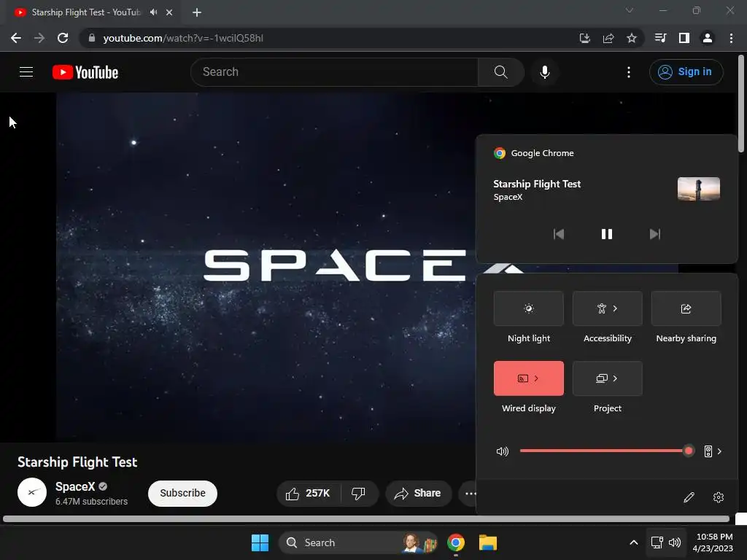Open File Explorer from taskbar
Screen dimensions: 747x560
488,542
